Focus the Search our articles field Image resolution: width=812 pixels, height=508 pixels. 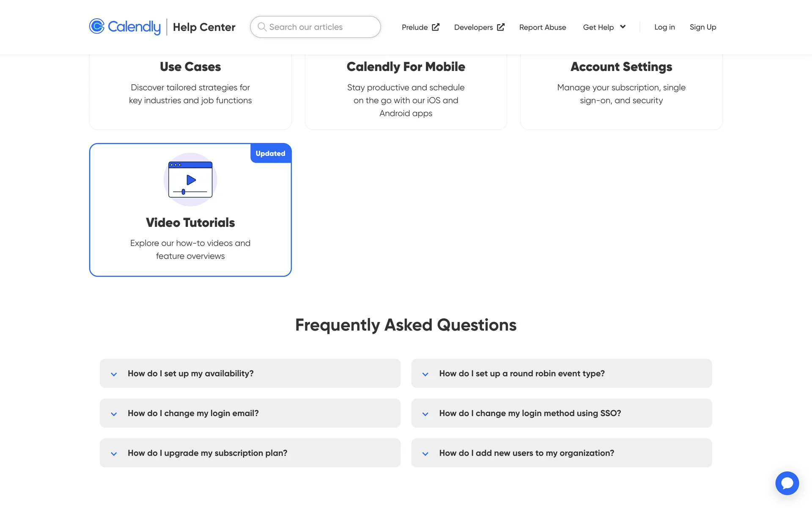click(x=321, y=27)
